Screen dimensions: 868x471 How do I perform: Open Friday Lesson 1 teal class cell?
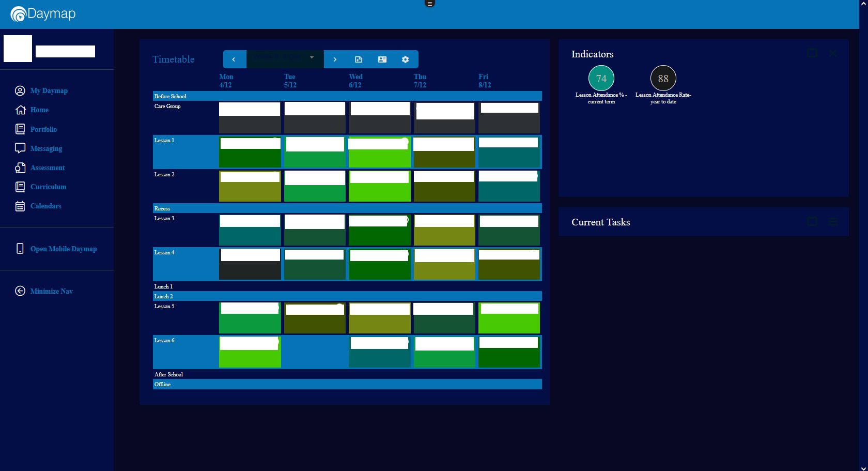pyautogui.click(x=509, y=152)
